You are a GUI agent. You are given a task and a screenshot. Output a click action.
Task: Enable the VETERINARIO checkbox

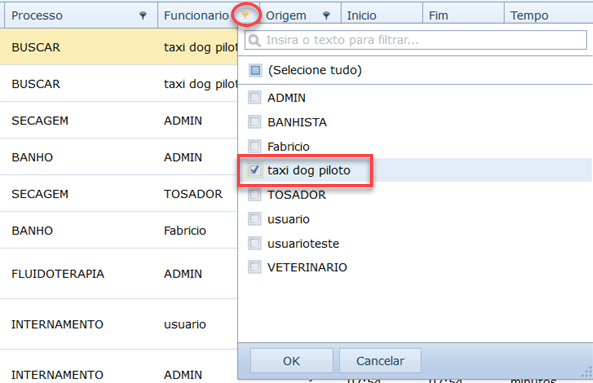click(x=255, y=267)
